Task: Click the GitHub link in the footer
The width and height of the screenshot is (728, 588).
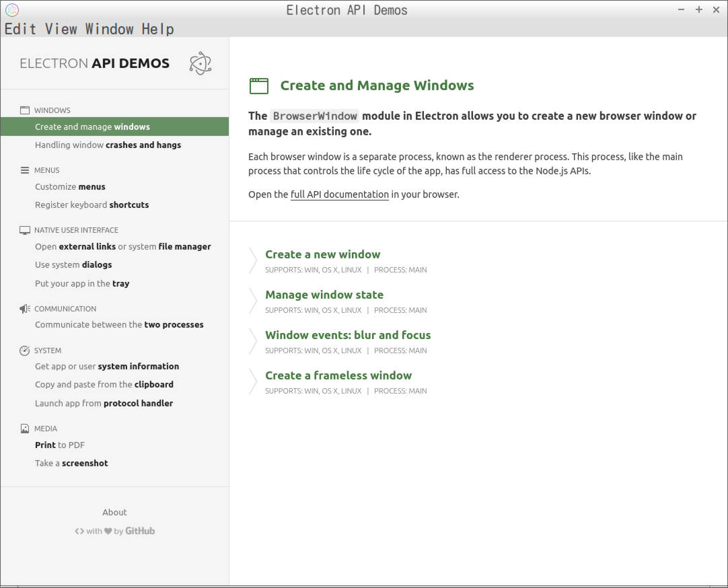Action: pyautogui.click(x=140, y=531)
